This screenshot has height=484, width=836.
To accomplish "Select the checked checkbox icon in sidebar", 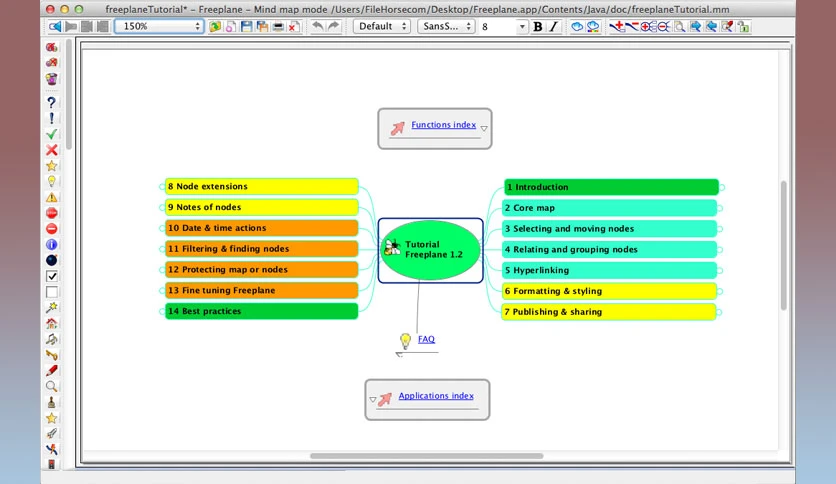I will click(51, 276).
